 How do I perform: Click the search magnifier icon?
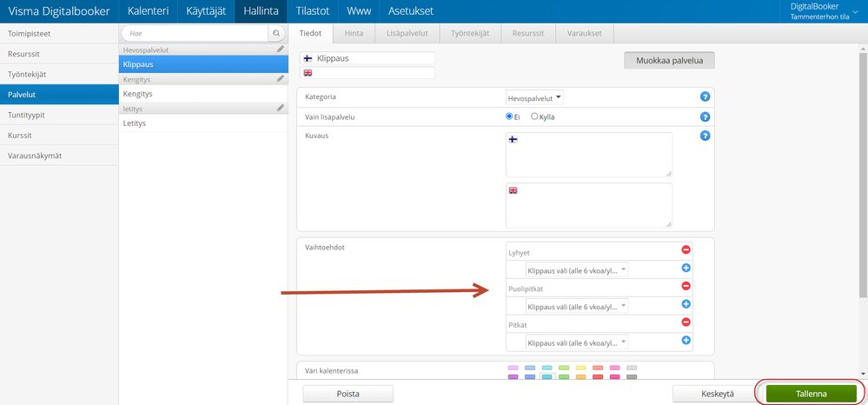275,33
